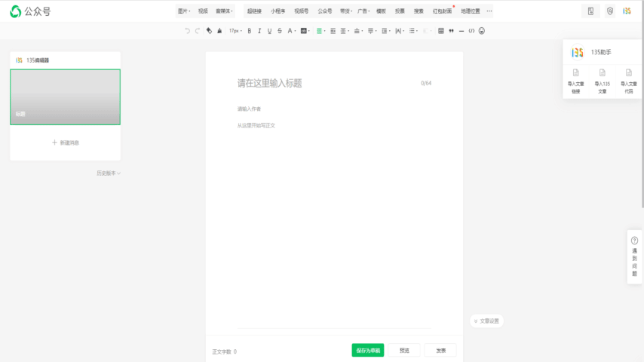Screen dimensions: 644x362
Task: Click 新建消息 to add a message
Action: pos(66,143)
